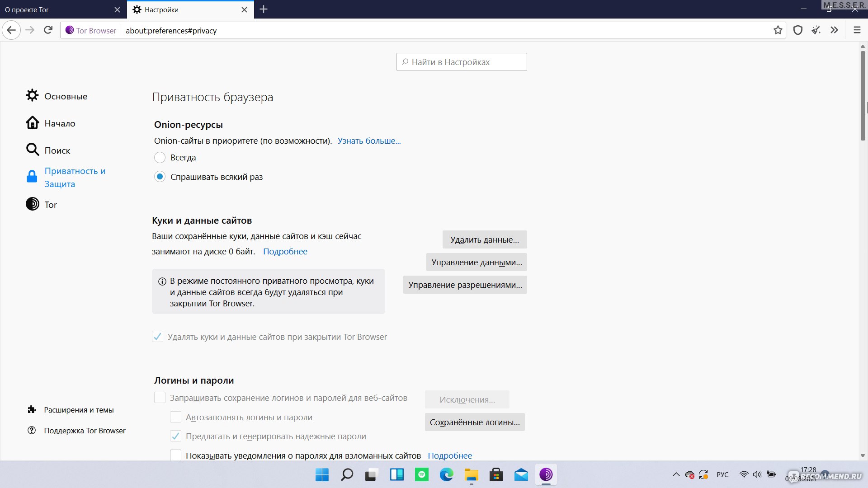Enable checkbox Автозаполнять логины и пароли

click(175, 417)
